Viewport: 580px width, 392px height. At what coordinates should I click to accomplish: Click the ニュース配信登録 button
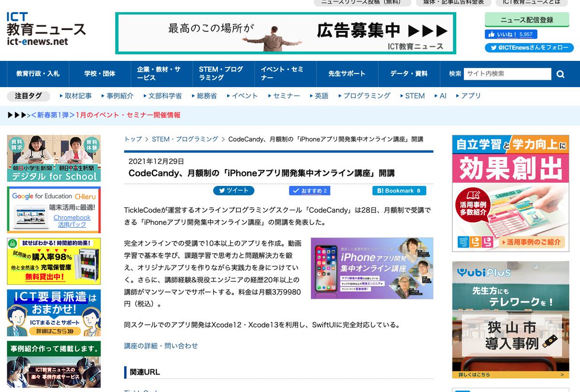(x=527, y=18)
